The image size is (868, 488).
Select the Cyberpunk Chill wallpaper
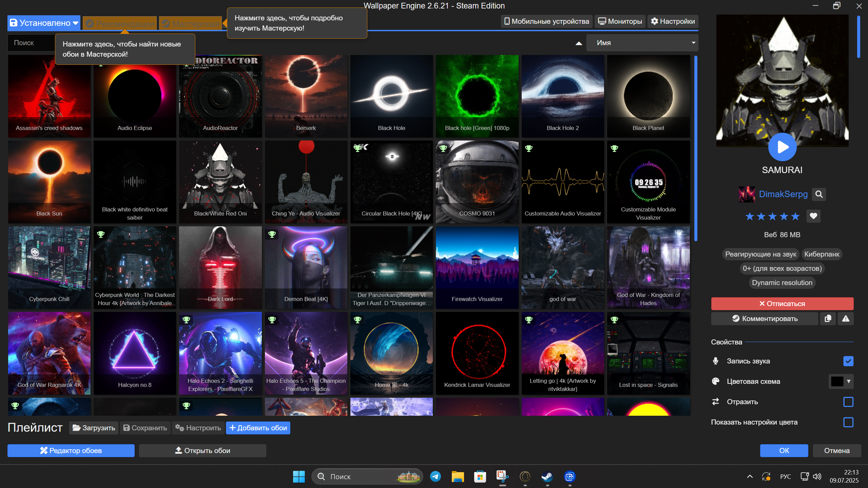(x=49, y=267)
